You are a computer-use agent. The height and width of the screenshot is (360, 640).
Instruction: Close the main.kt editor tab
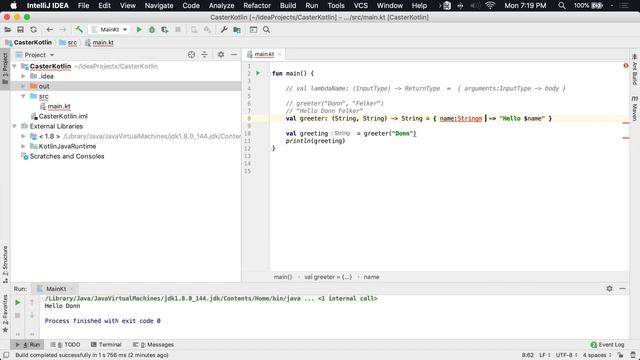click(280, 54)
